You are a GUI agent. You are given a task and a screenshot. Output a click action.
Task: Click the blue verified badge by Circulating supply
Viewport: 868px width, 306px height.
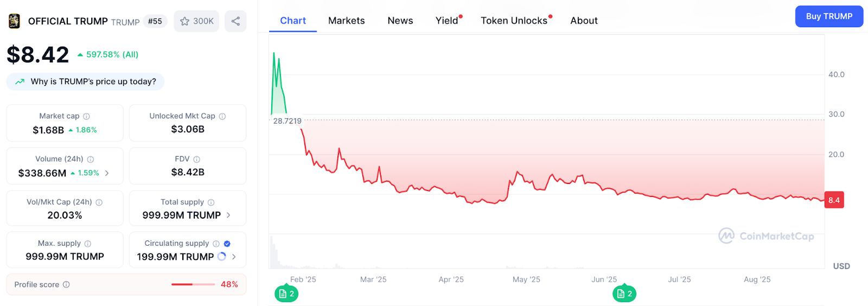coord(227,244)
